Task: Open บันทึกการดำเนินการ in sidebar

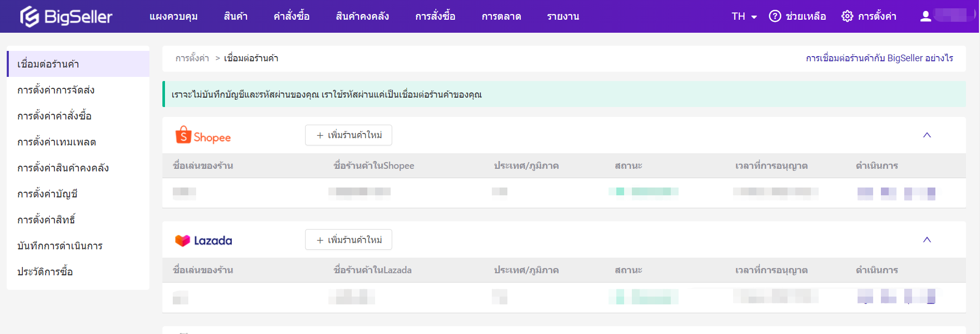Action: (x=60, y=246)
